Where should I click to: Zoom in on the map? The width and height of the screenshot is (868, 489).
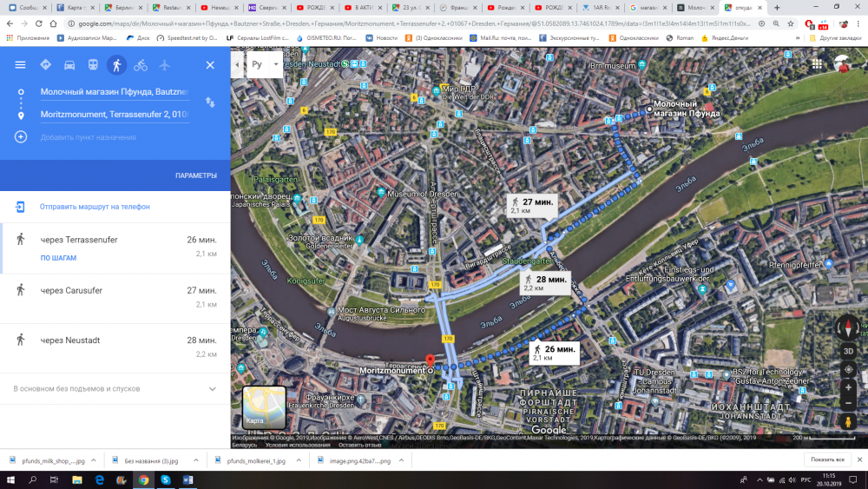coord(848,387)
